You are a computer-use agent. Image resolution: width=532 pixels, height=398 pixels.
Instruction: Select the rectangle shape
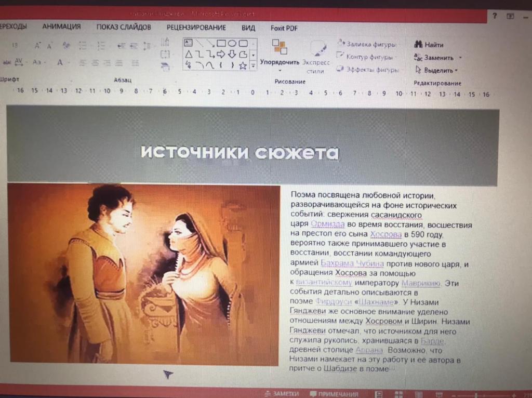(221, 43)
